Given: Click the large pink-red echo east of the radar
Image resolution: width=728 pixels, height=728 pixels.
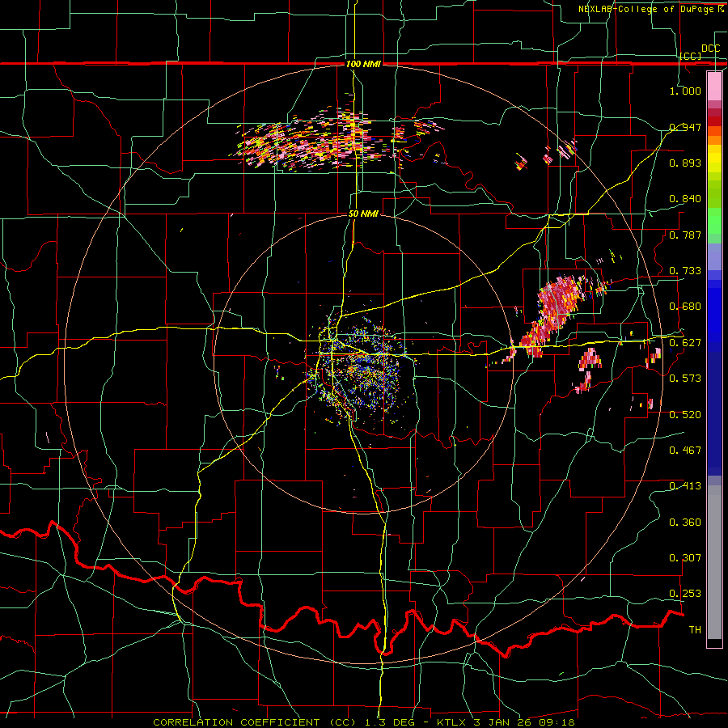Looking at the screenshot, I should point(555,311).
